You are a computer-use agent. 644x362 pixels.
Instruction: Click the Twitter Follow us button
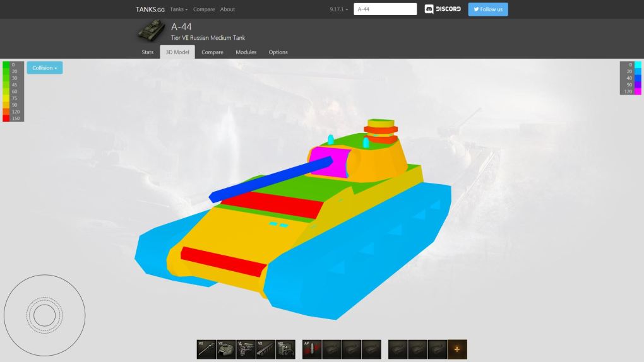pyautogui.click(x=487, y=9)
